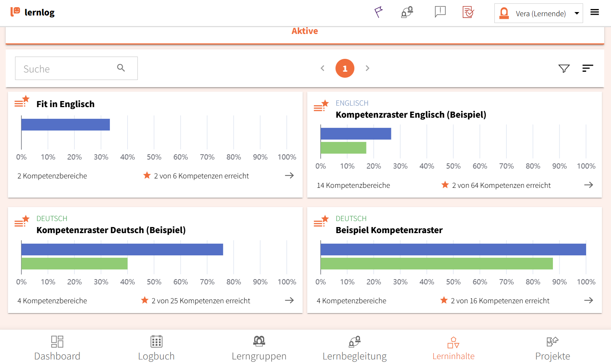Open the checklist tasks icon in header
Viewport: 611px width, 364px height.
point(468,12)
